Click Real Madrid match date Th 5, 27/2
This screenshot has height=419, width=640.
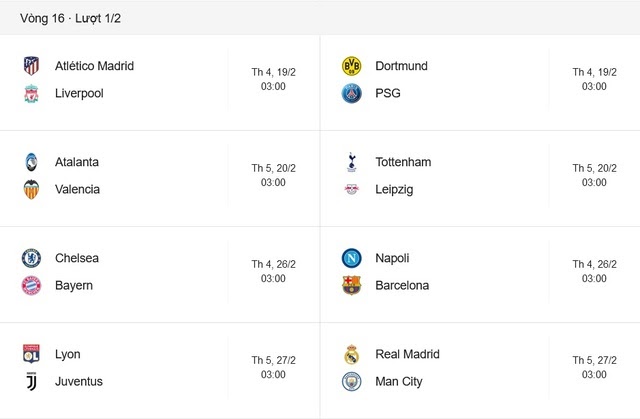click(594, 360)
